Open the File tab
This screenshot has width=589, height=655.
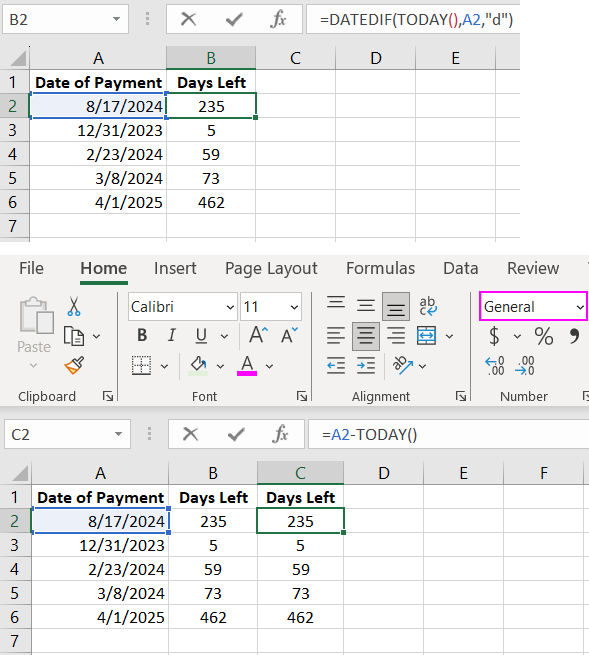click(31, 268)
